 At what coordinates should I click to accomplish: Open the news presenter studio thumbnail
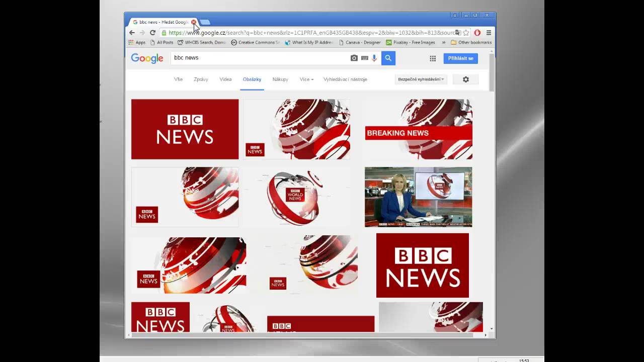point(419,197)
